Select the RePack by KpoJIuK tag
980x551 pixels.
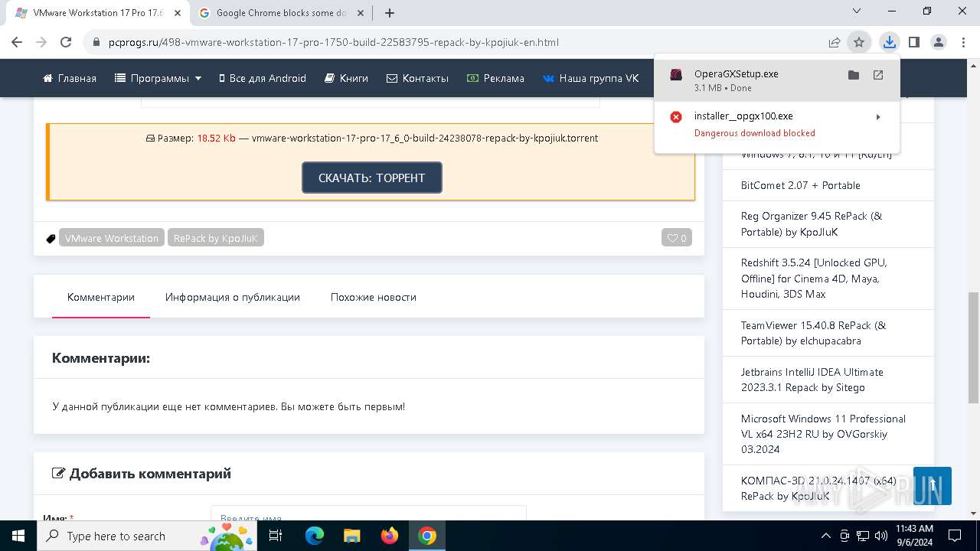pos(216,238)
